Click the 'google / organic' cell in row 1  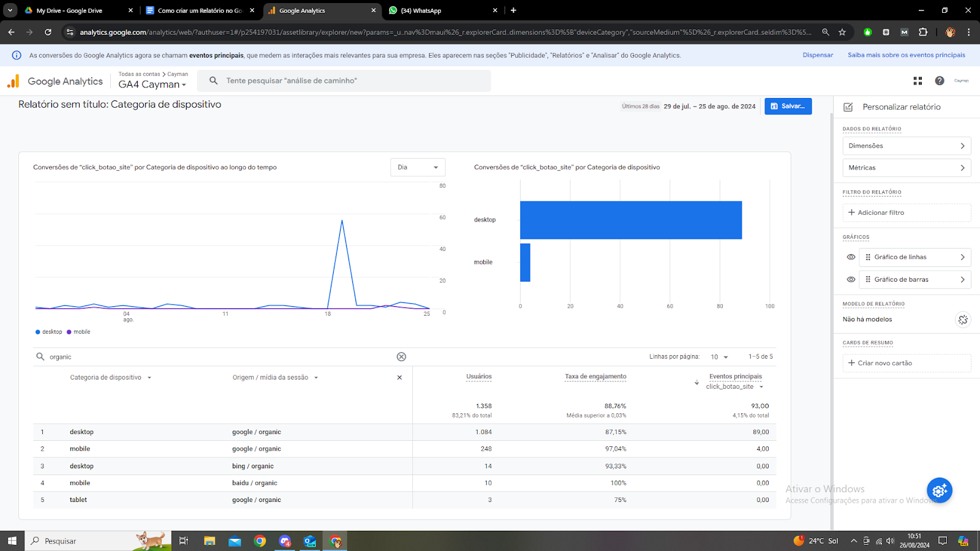tap(257, 432)
